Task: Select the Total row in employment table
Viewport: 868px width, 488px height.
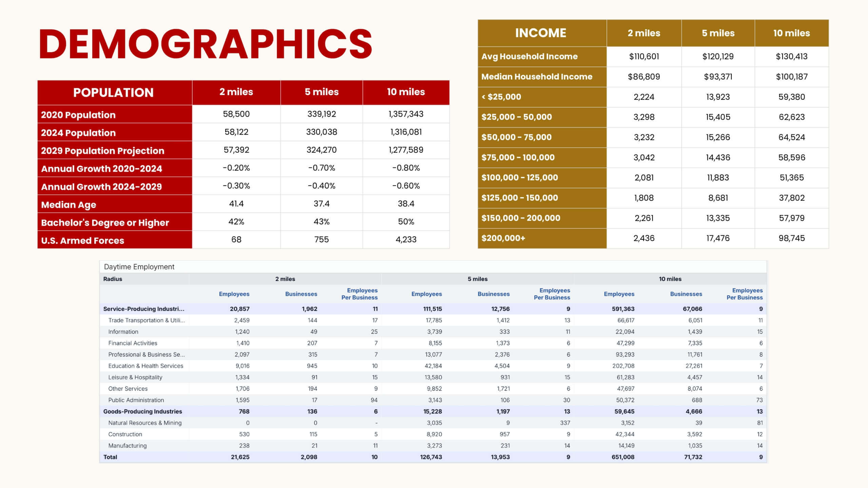Action: coord(110,457)
